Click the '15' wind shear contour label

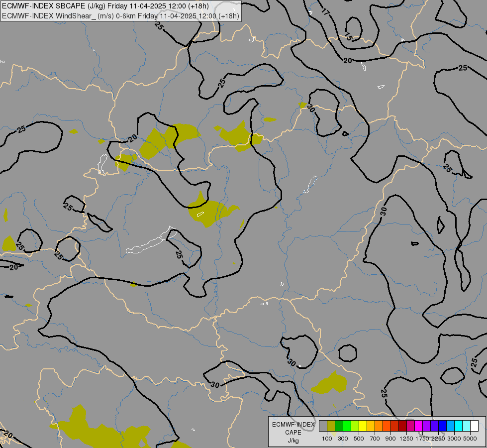(x=349, y=37)
